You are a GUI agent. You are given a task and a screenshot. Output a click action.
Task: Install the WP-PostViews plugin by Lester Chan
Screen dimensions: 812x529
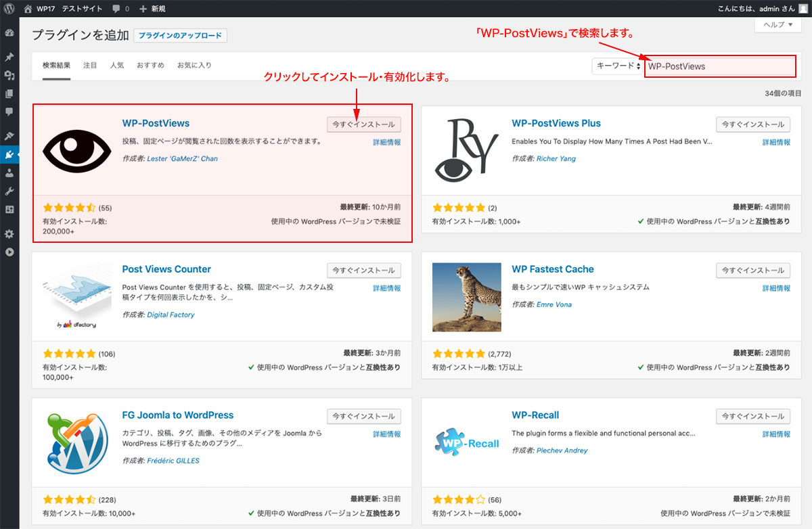click(x=363, y=124)
